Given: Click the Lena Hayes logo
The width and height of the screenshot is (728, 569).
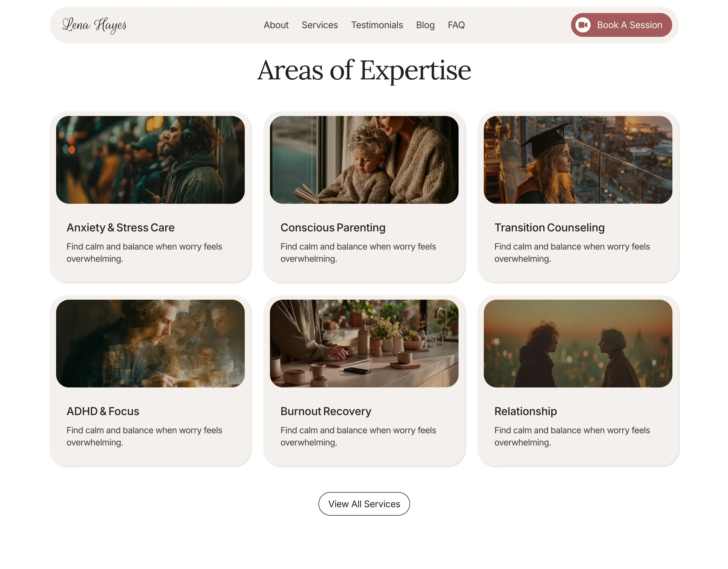Looking at the screenshot, I should pos(94,25).
